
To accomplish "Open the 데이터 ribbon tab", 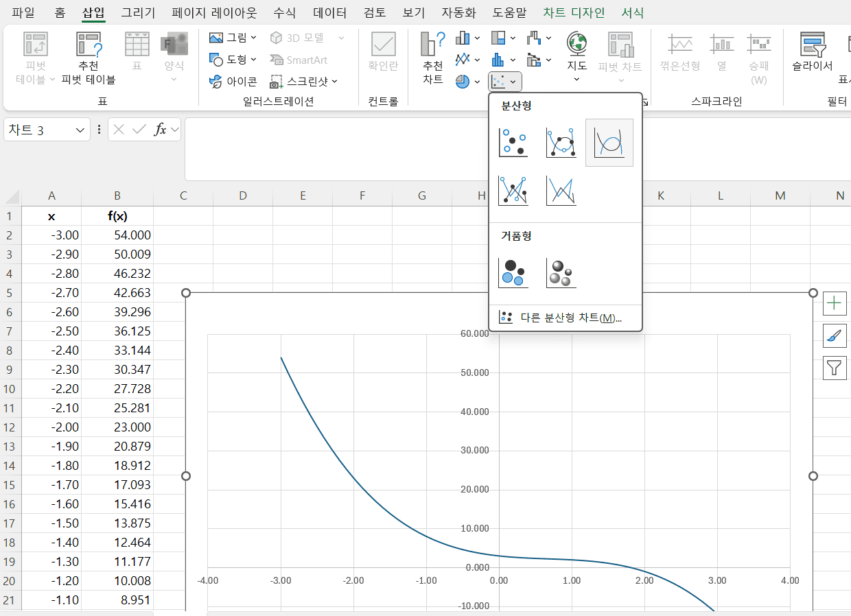I will click(329, 12).
